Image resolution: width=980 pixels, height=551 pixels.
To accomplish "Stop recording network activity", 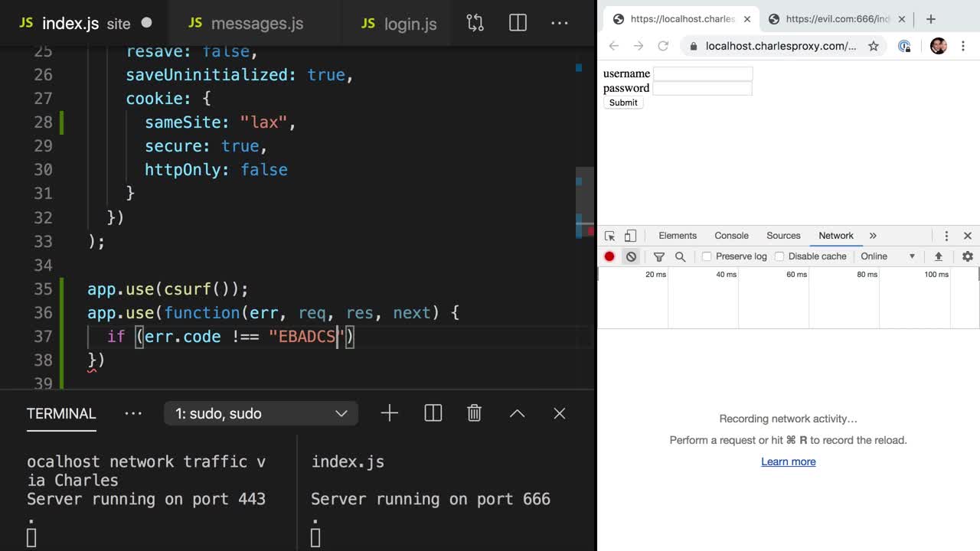I will [609, 256].
